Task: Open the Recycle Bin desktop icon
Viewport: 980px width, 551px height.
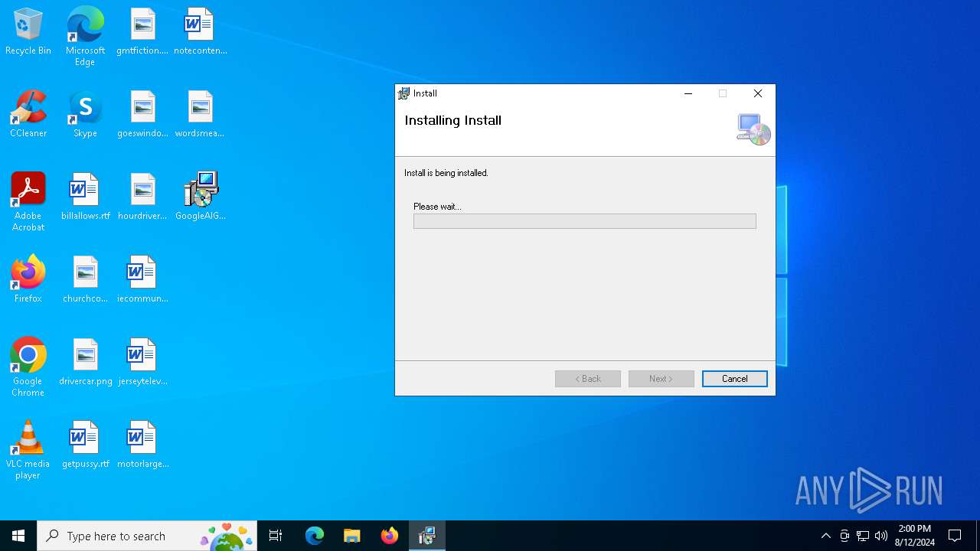Action: (x=28, y=32)
